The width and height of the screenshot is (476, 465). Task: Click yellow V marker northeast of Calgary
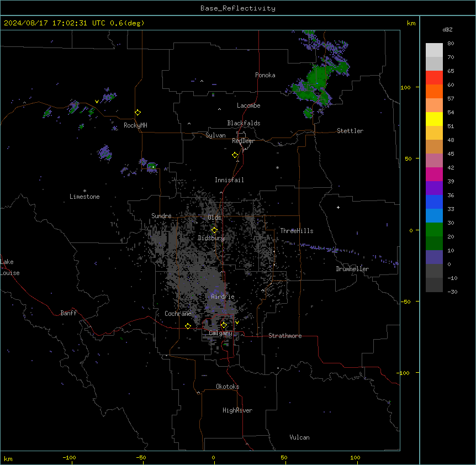pos(237,323)
